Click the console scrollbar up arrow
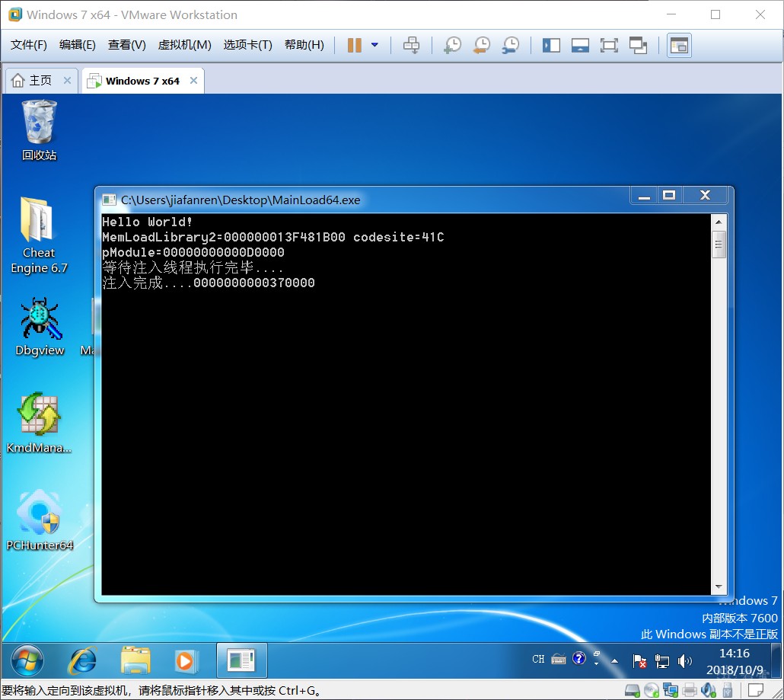This screenshot has height=700, width=784. pos(719,222)
